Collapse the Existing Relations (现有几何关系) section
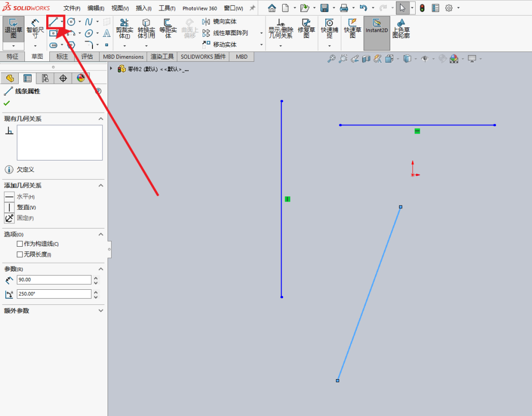Screen dimensions: 532x416 [101, 118]
